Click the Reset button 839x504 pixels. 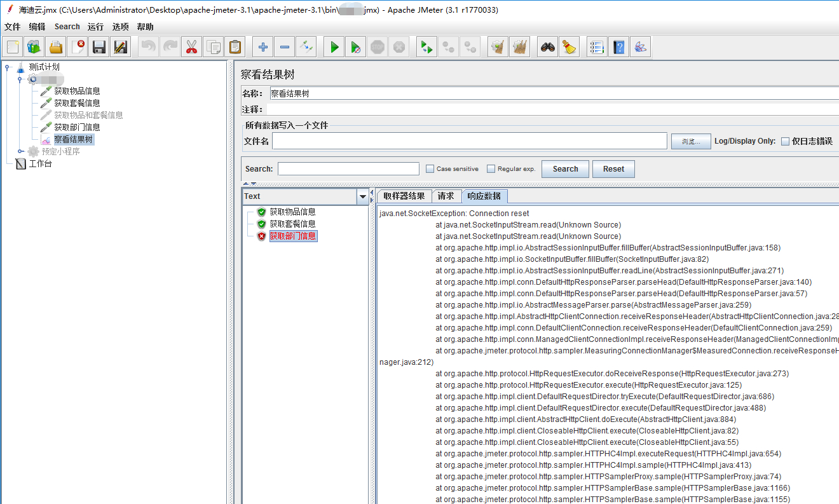[x=613, y=169]
